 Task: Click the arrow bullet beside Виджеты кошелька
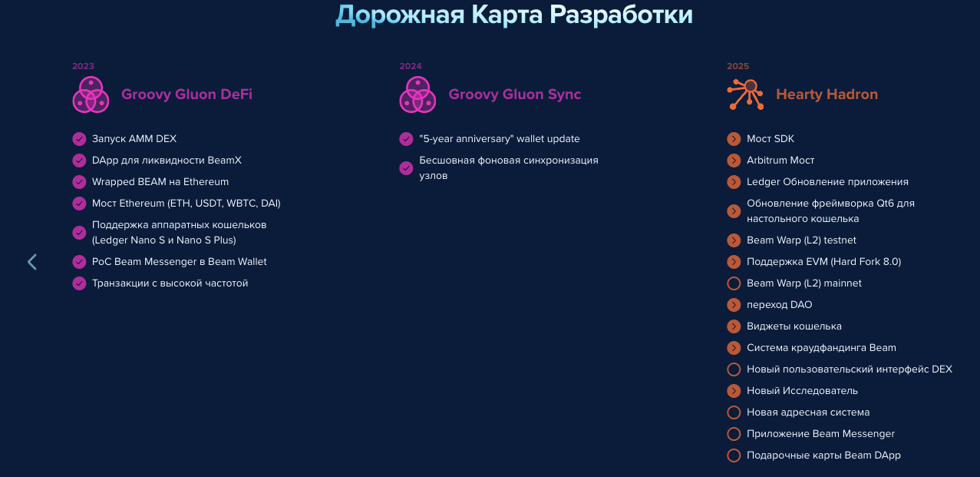click(734, 326)
